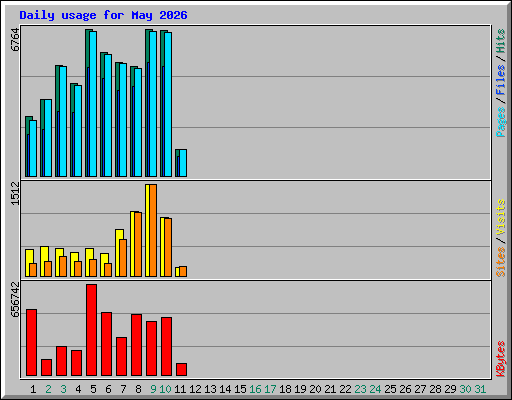
Task: Select day 16 on the date axis
Action: 255,389
